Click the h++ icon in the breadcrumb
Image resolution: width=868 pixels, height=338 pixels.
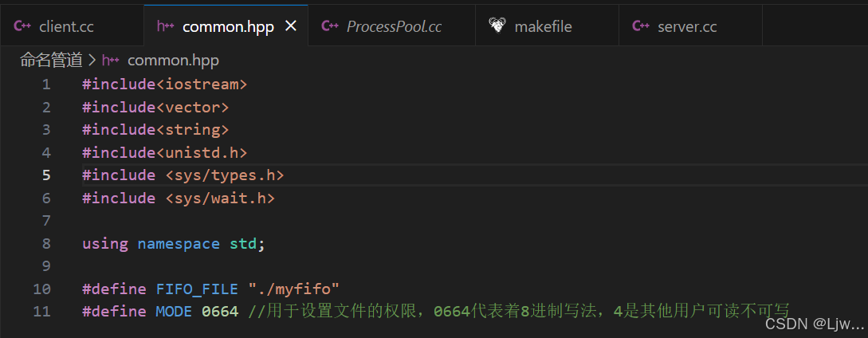pos(110,61)
